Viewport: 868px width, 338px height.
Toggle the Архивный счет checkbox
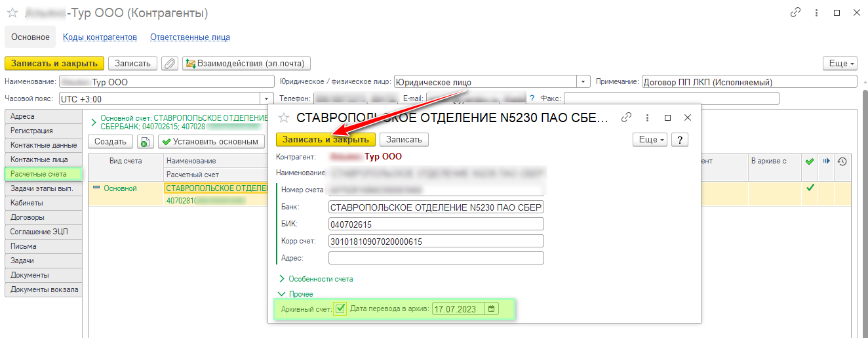pyautogui.click(x=340, y=308)
